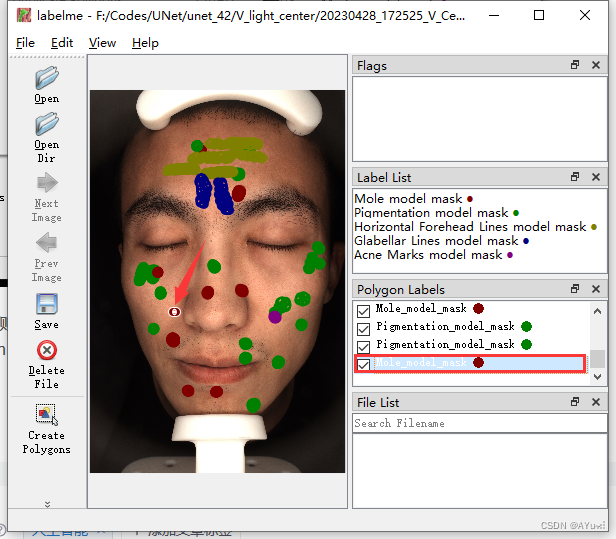The width and height of the screenshot is (616, 539).
Task: Click selected mole polygon beside nose
Action: [174, 312]
